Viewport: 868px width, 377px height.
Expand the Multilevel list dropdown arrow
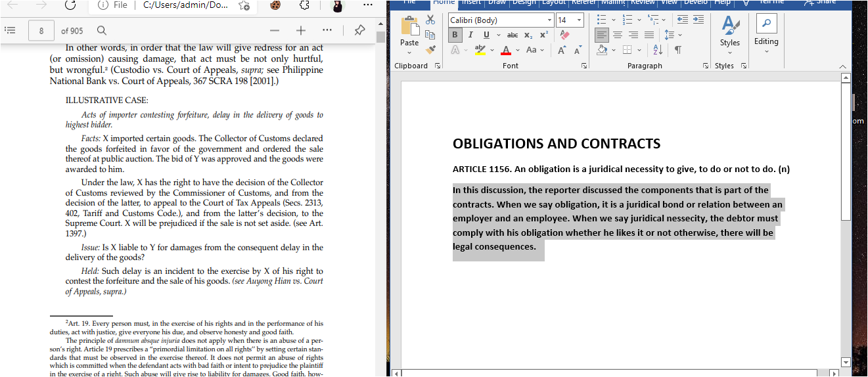coord(664,20)
